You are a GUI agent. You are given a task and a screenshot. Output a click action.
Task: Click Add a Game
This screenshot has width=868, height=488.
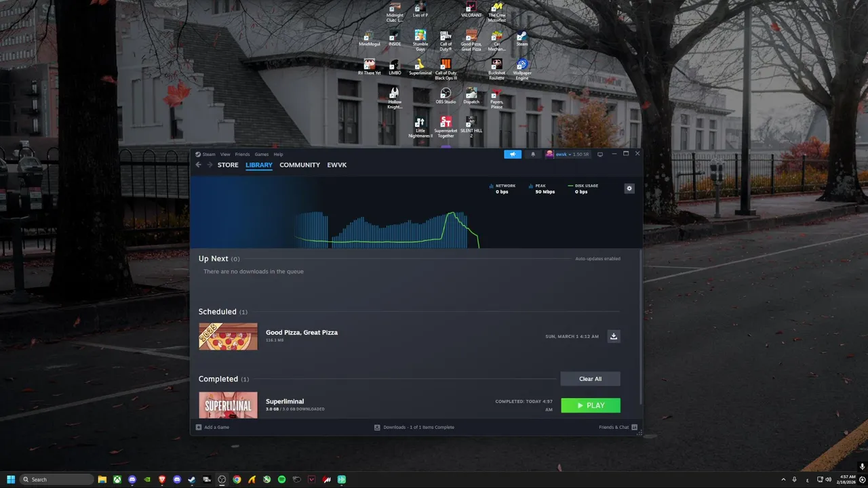point(212,427)
